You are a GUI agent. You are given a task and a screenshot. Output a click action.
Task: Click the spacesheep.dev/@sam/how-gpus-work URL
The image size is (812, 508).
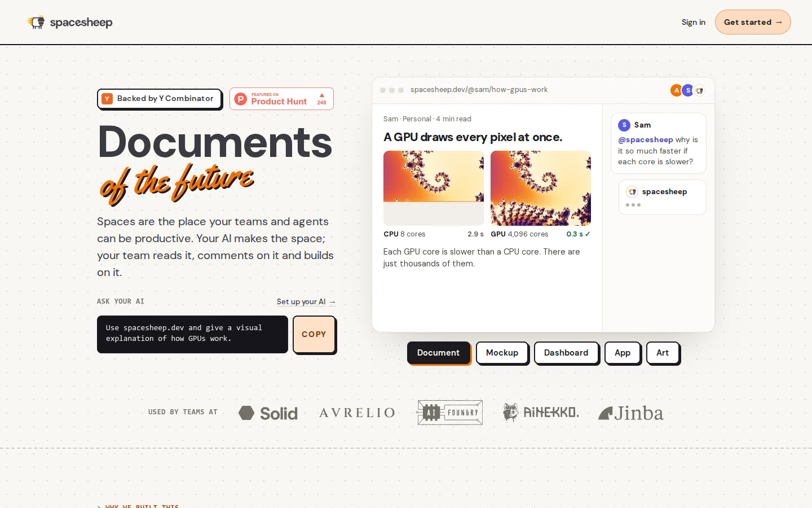[479, 90]
